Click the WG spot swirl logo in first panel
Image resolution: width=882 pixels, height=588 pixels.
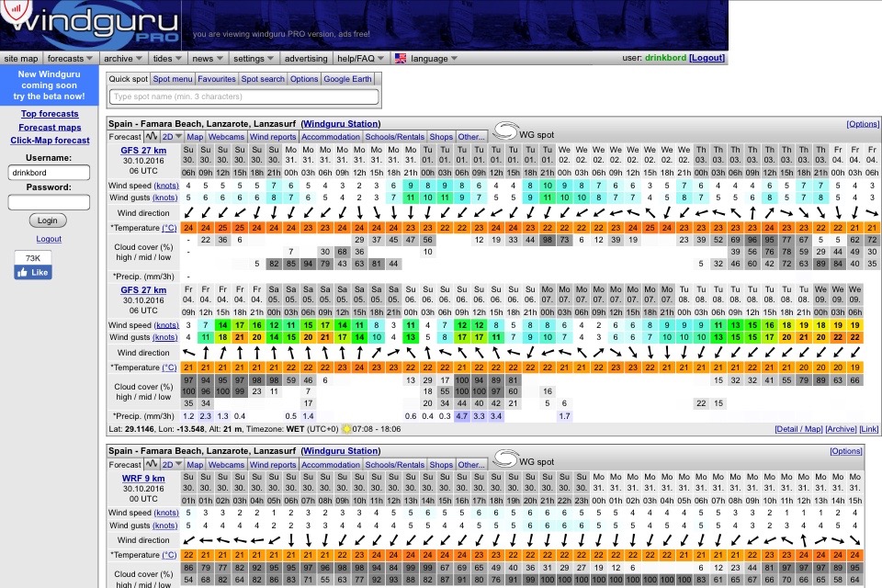coord(505,131)
